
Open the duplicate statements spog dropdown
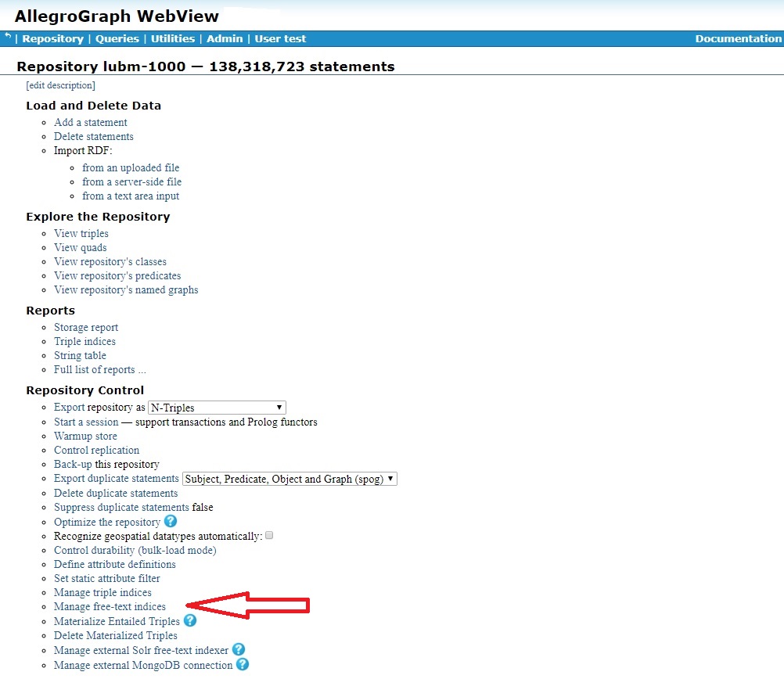(x=288, y=478)
